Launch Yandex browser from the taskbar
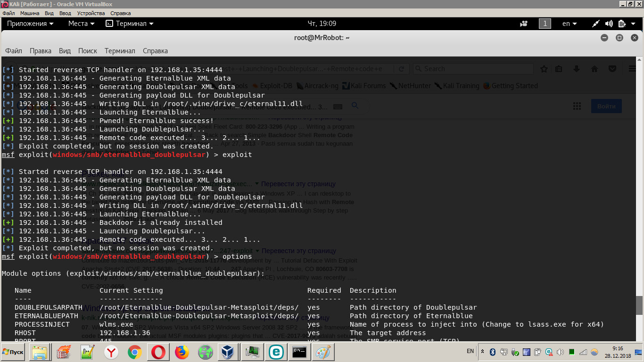This screenshot has height=362, width=644. (112, 352)
